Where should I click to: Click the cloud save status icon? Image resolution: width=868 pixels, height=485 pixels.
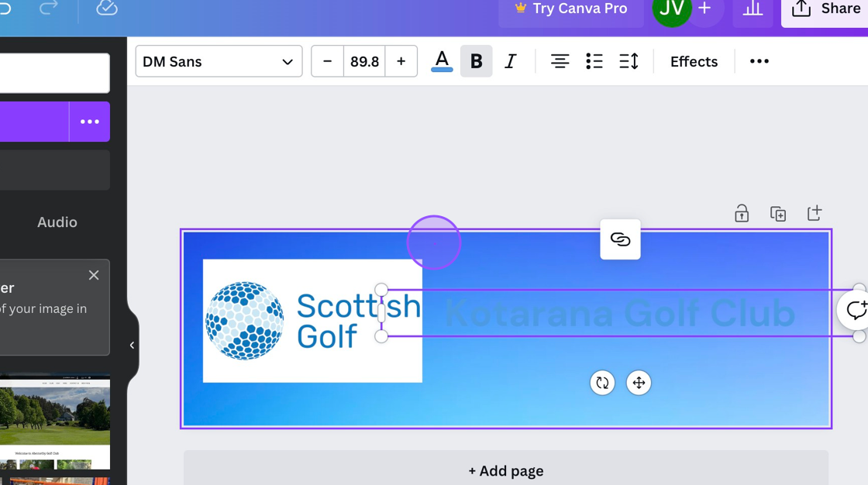click(106, 8)
